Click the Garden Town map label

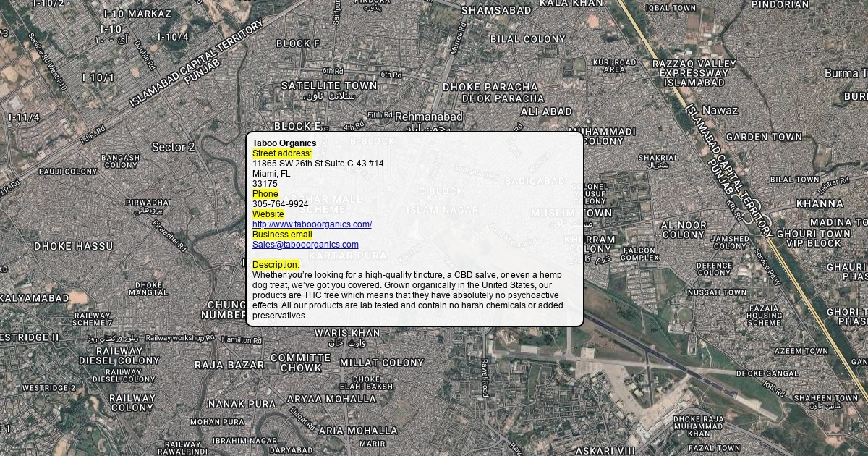pos(764,137)
